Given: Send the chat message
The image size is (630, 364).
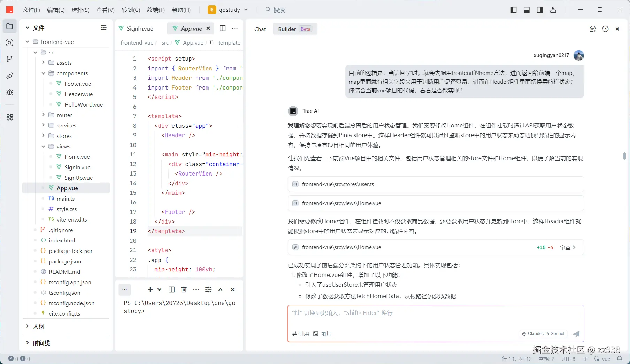Looking at the screenshot, I should 576,334.
